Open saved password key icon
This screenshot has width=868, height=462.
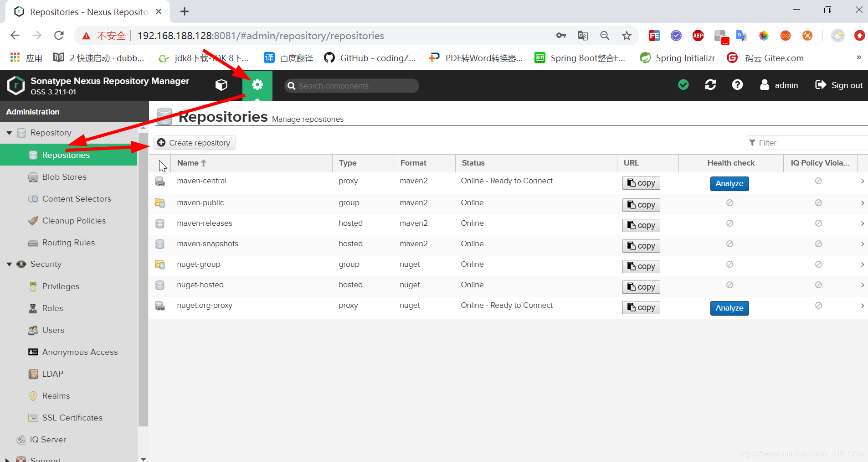[561, 36]
